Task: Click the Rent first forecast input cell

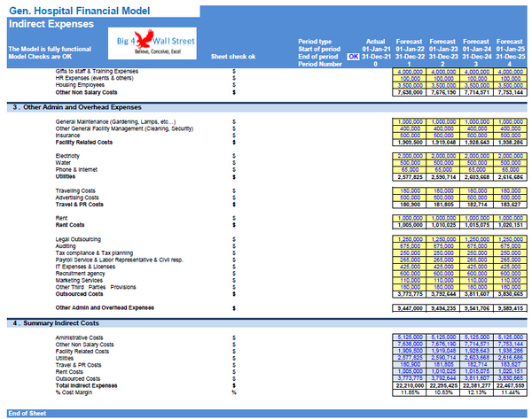Action: pos(410,218)
